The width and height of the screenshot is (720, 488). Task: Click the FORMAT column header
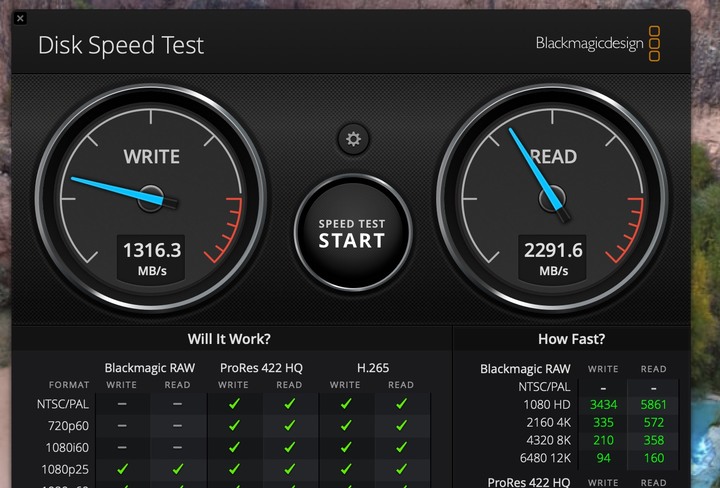(x=69, y=385)
